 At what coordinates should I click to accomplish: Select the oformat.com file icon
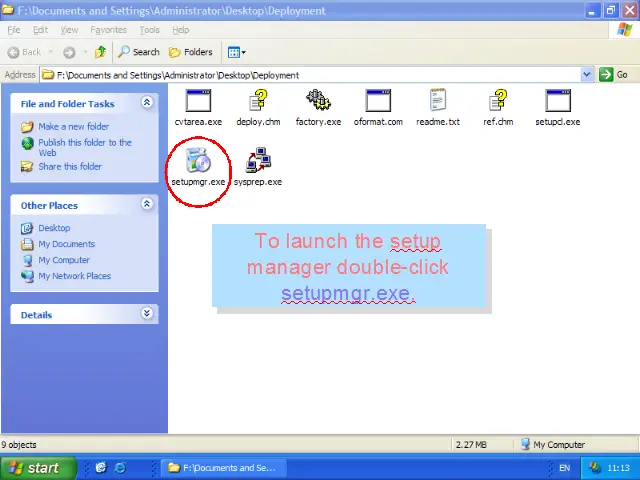coord(378,100)
